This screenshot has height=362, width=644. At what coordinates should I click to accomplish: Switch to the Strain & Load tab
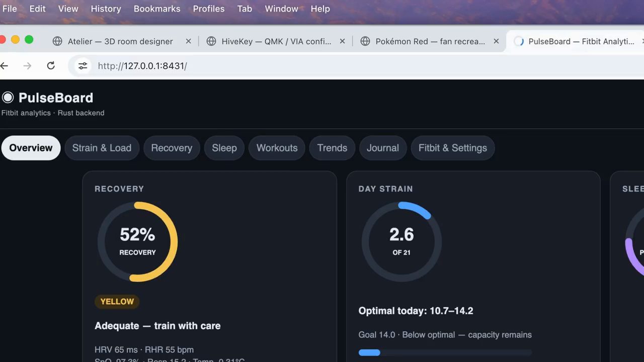(102, 148)
